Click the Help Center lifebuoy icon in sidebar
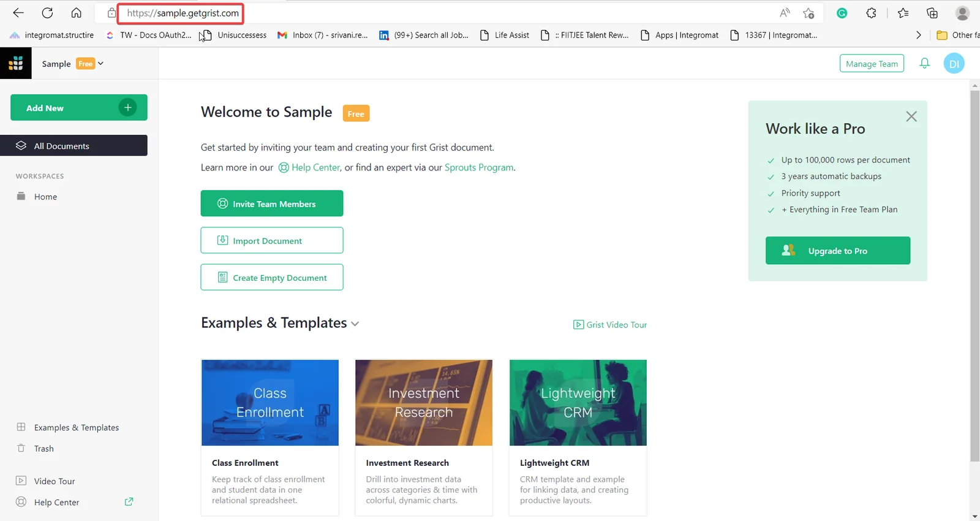 (x=21, y=501)
